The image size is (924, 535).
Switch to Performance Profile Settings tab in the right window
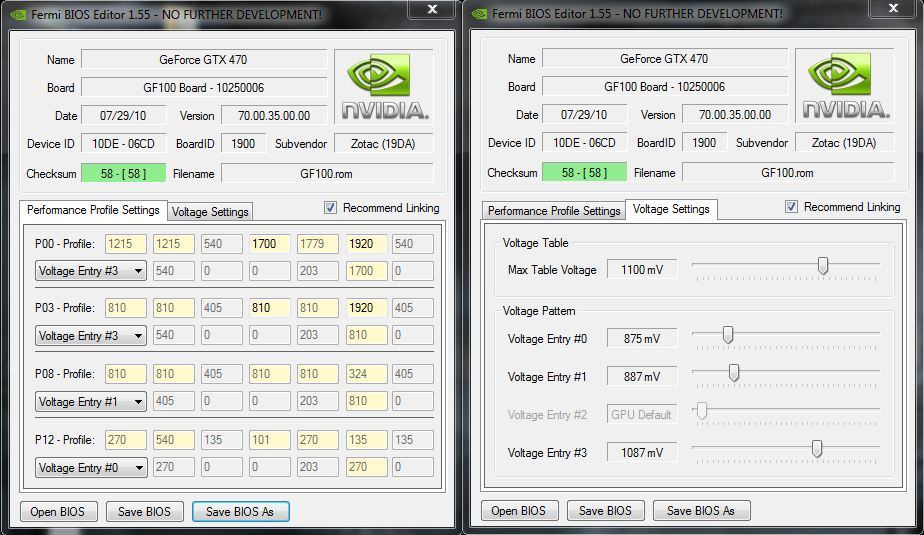tap(554, 210)
